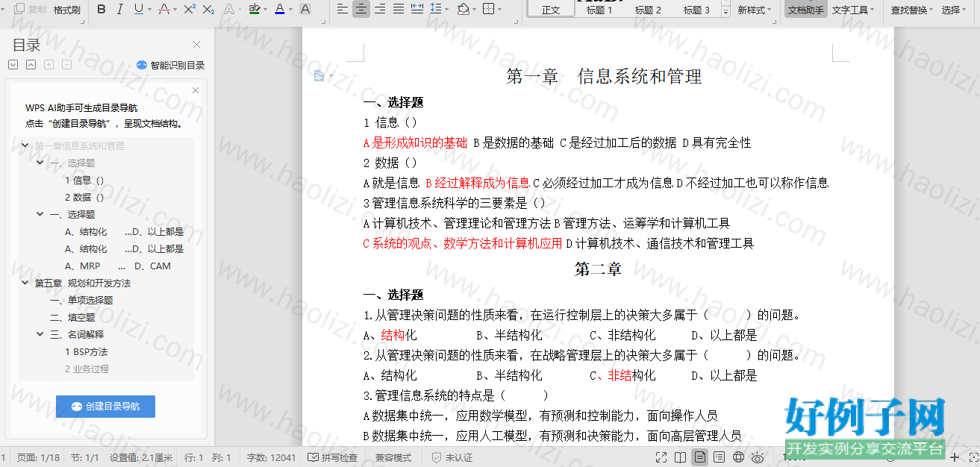980x467 pixels.
Task: Open highlight color dropdown arrow
Action: (266, 10)
